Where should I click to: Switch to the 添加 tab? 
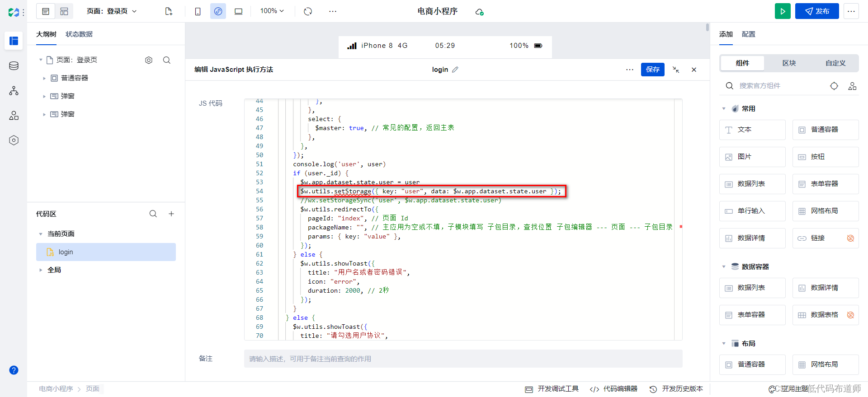[x=726, y=34]
